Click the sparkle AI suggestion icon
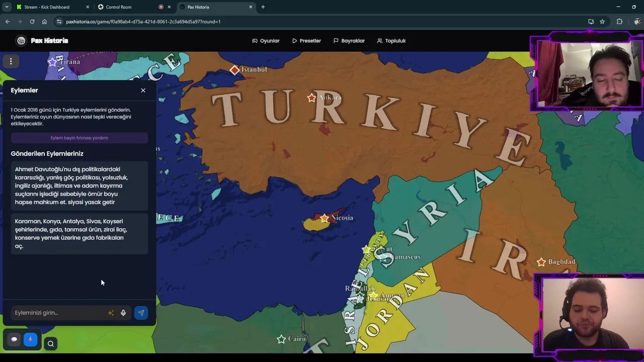The width and height of the screenshot is (644, 362). [x=111, y=313]
